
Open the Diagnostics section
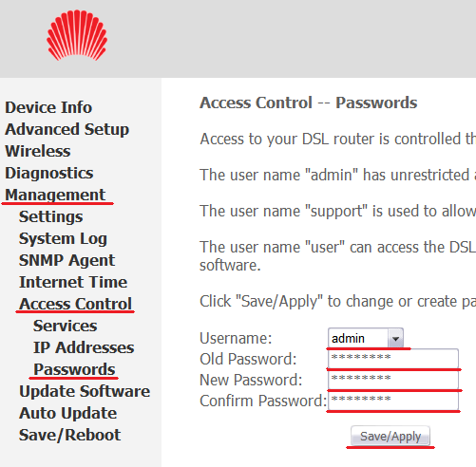tap(49, 173)
